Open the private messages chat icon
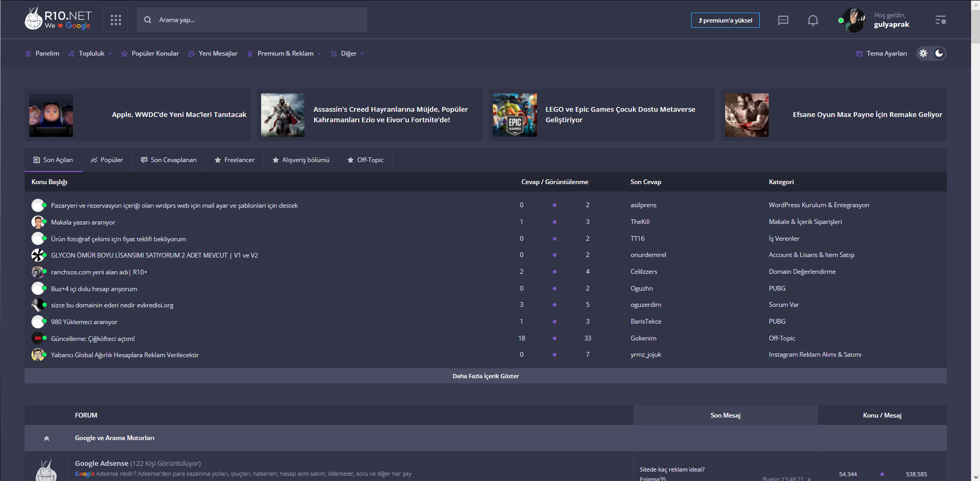 pyautogui.click(x=783, y=20)
